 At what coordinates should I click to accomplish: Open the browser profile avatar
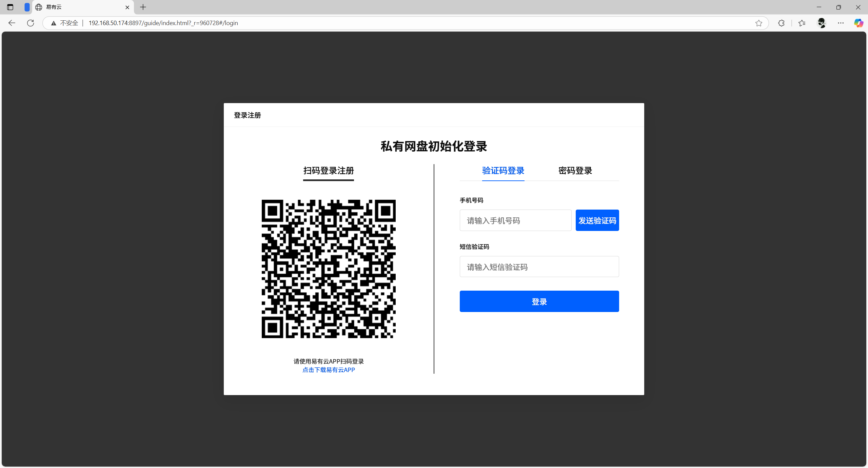click(822, 23)
